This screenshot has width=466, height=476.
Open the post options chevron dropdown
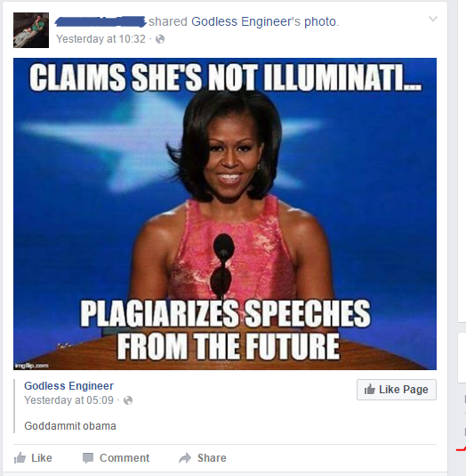pos(433,19)
